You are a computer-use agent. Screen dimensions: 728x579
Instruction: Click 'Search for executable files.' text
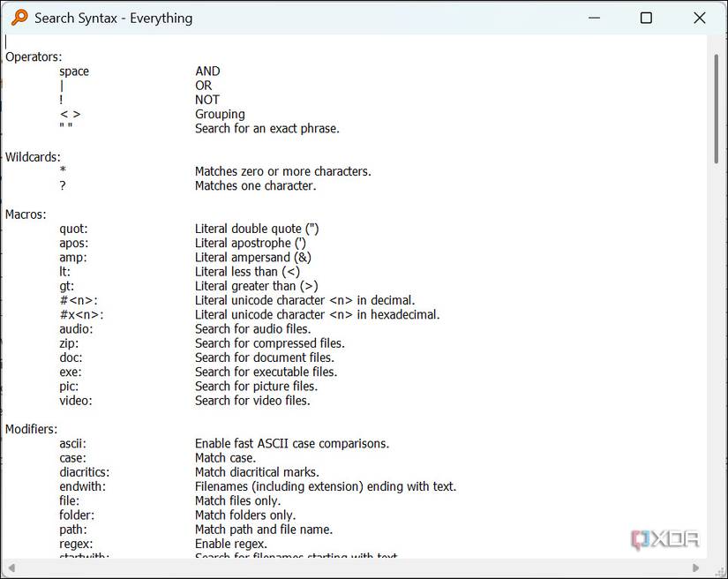tap(266, 372)
